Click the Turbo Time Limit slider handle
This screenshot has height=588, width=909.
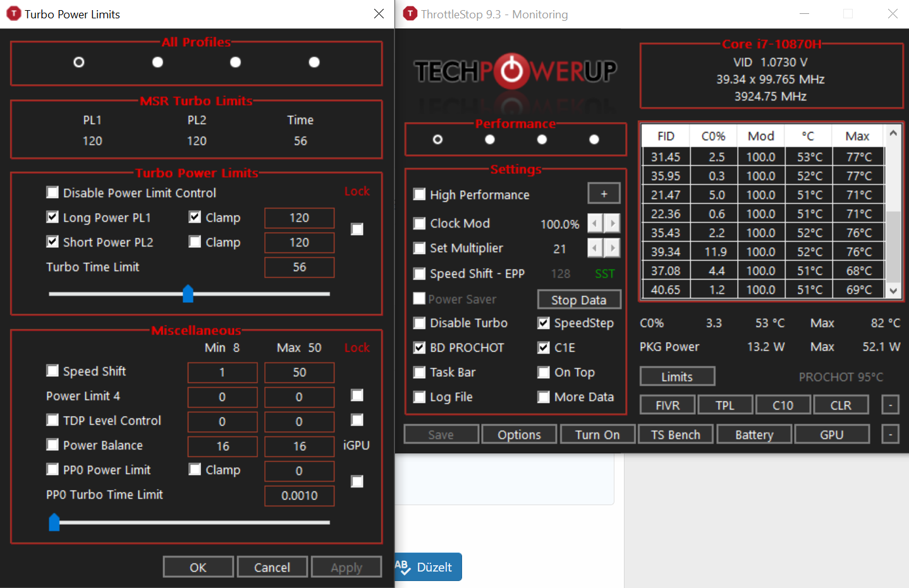pos(188,293)
